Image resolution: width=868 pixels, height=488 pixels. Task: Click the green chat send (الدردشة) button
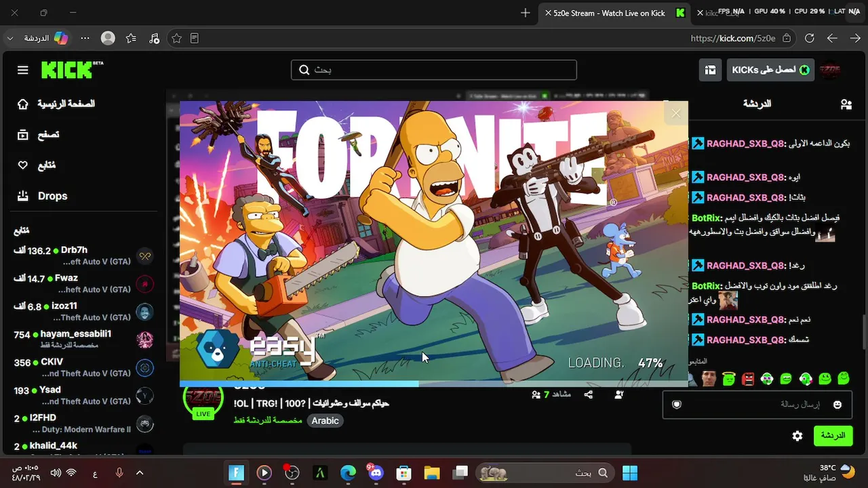point(833,436)
